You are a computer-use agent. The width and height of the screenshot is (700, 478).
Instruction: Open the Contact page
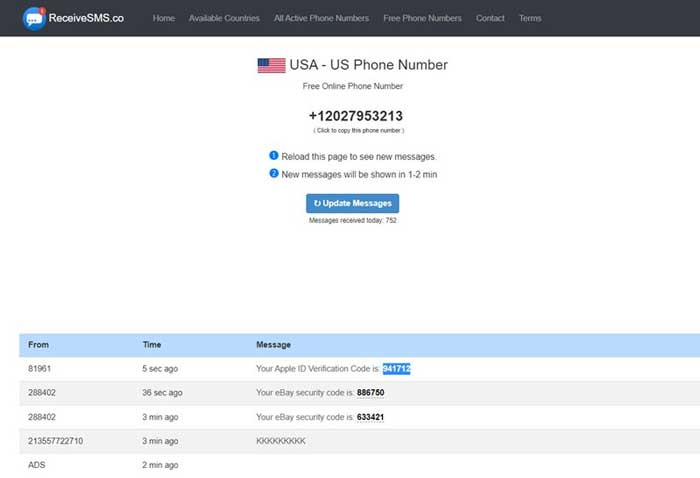490,18
